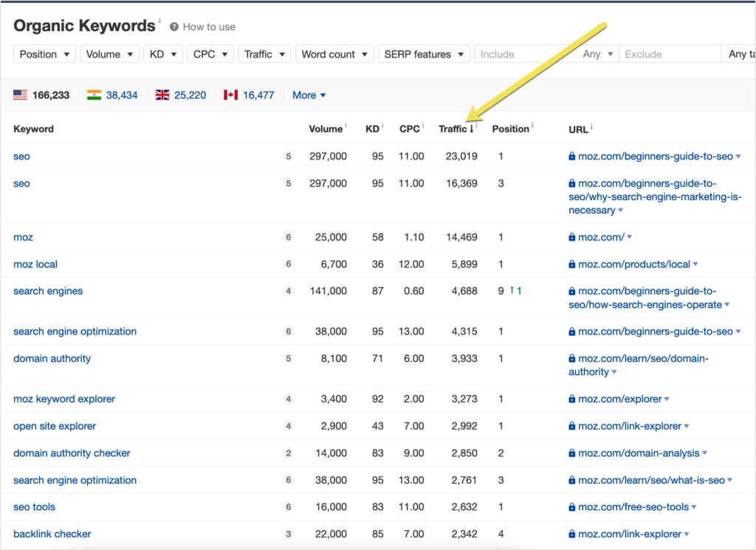This screenshot has width=756, height=550.
Task: Open the How to use link
Action: point(209,27)
